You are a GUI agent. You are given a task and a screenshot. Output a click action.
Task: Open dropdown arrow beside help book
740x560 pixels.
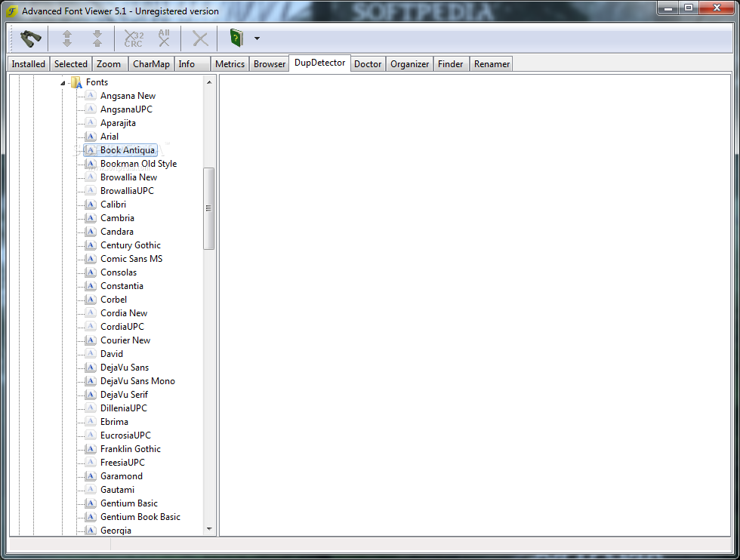coord(257,38)
